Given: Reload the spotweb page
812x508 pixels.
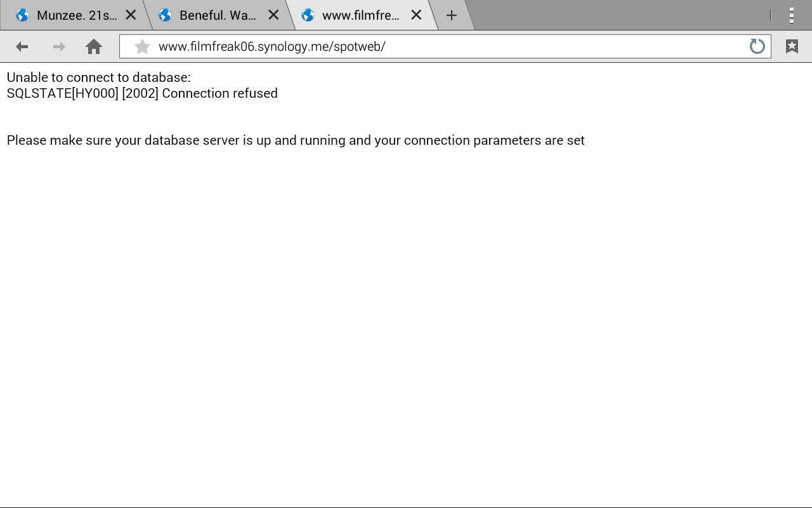Looking at the screenshot, I should click(757, 46).
